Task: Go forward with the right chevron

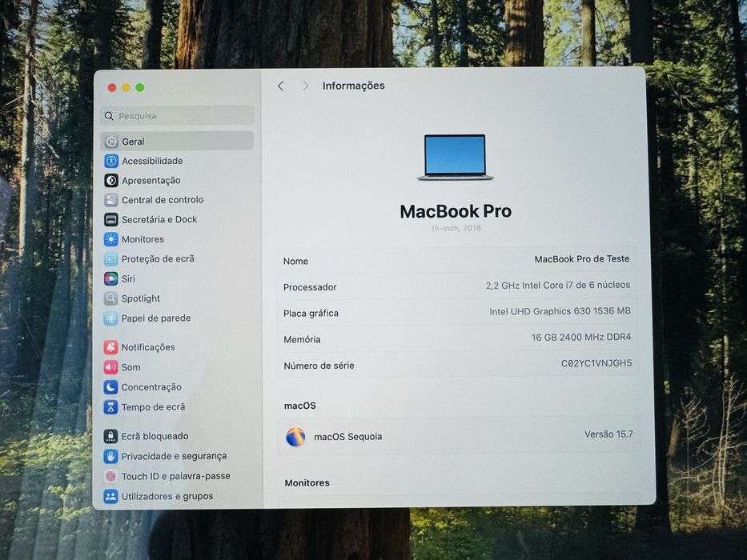Action: (x=305, y=86)
